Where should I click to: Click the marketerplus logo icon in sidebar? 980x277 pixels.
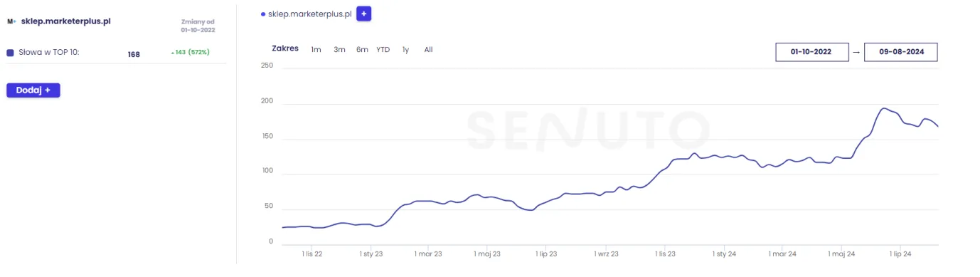(11, 21)
